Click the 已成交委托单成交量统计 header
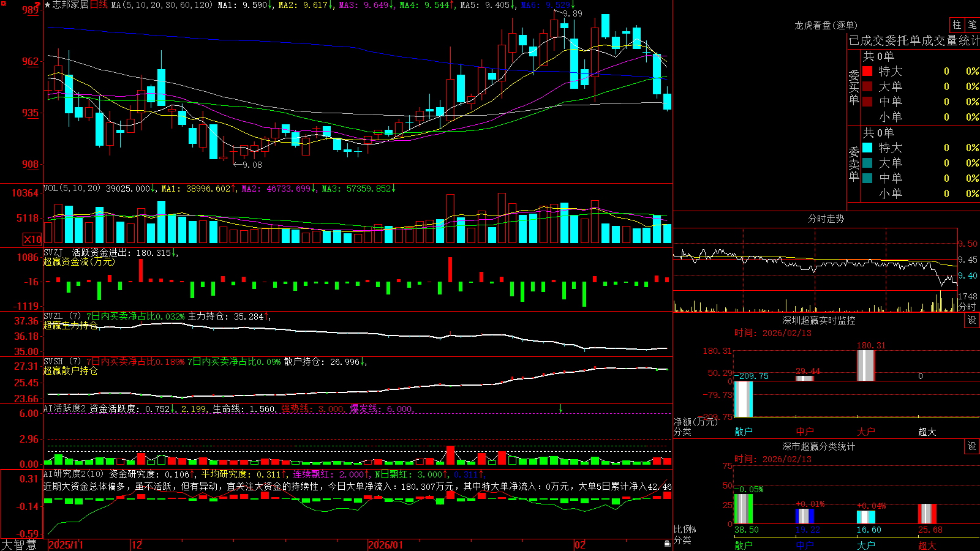The height and width of the screenshot is (551, 980). point(914,40)
